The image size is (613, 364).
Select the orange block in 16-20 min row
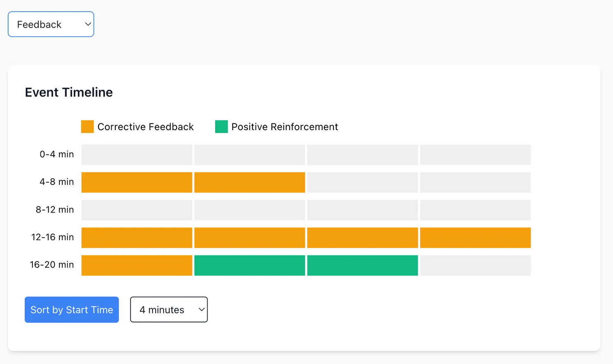[x=137, y=266]
